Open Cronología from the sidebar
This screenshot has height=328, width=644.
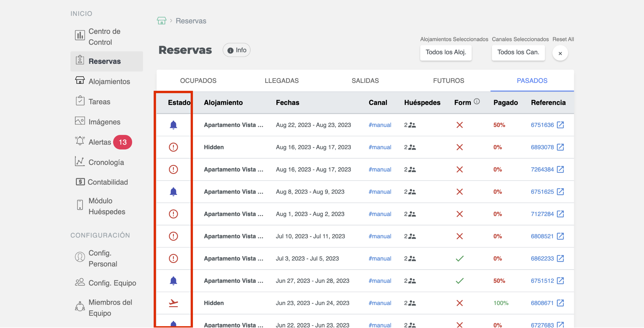[106, 162]
